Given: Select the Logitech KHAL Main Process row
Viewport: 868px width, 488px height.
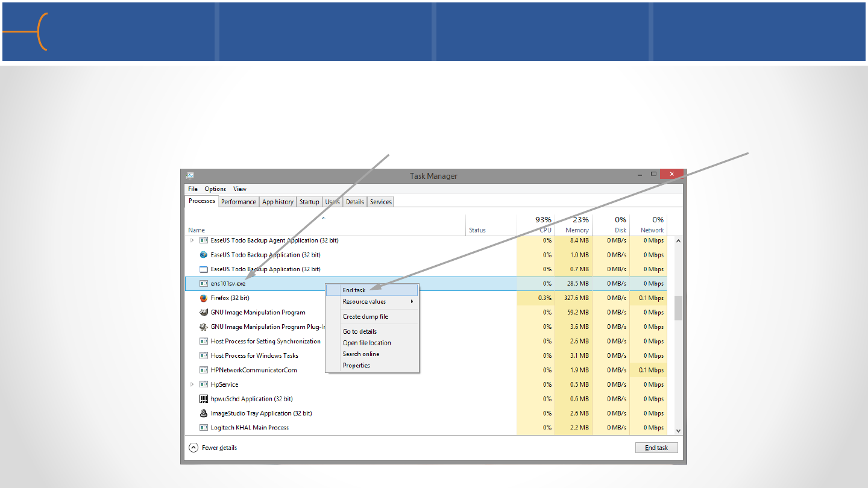Looking at the screenshot, I should (426, 428).
